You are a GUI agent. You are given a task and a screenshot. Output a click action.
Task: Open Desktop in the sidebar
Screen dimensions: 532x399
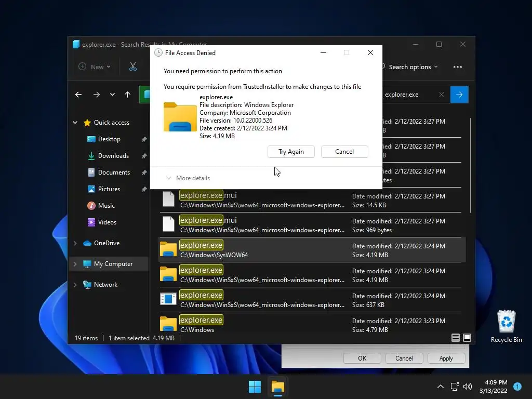pos(109,139)
